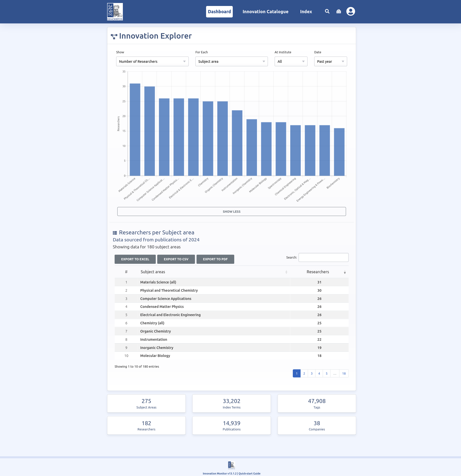Click the Biochemistry bar in chart

pos(339,152)
